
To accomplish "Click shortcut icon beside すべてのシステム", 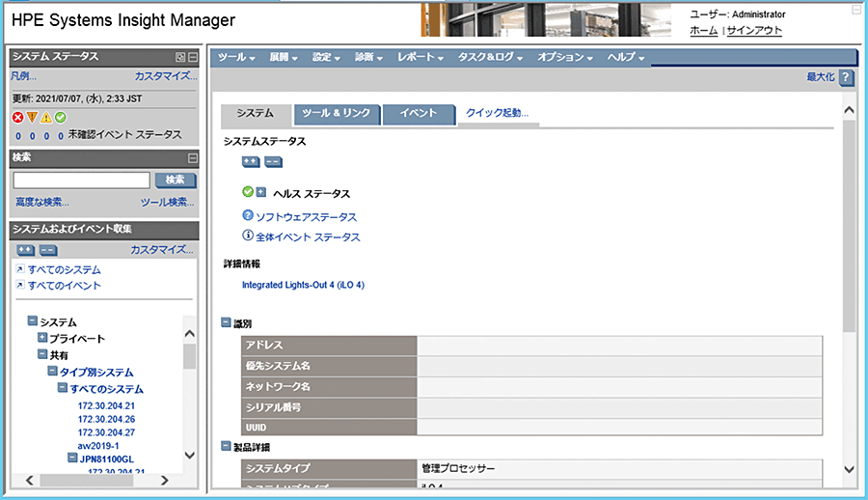I will pyautogui.click(x=20, y=269).
